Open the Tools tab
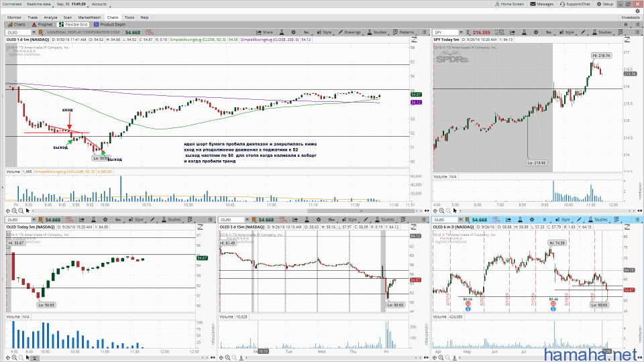The width and height of the screenshot is (644, 362). [x=129, y=17]
